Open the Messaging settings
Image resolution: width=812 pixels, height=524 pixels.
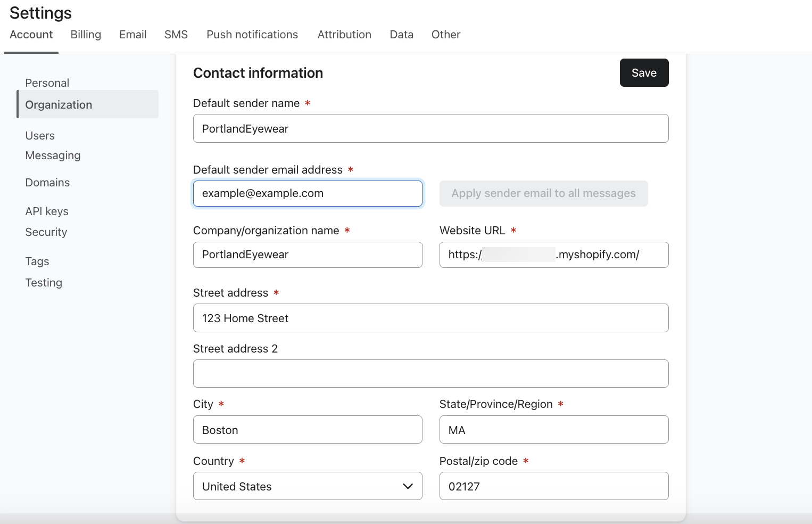(53, 155)
